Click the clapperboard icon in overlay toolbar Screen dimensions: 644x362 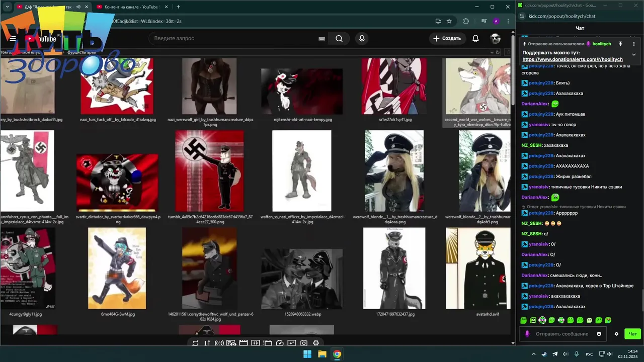[244, 343]
